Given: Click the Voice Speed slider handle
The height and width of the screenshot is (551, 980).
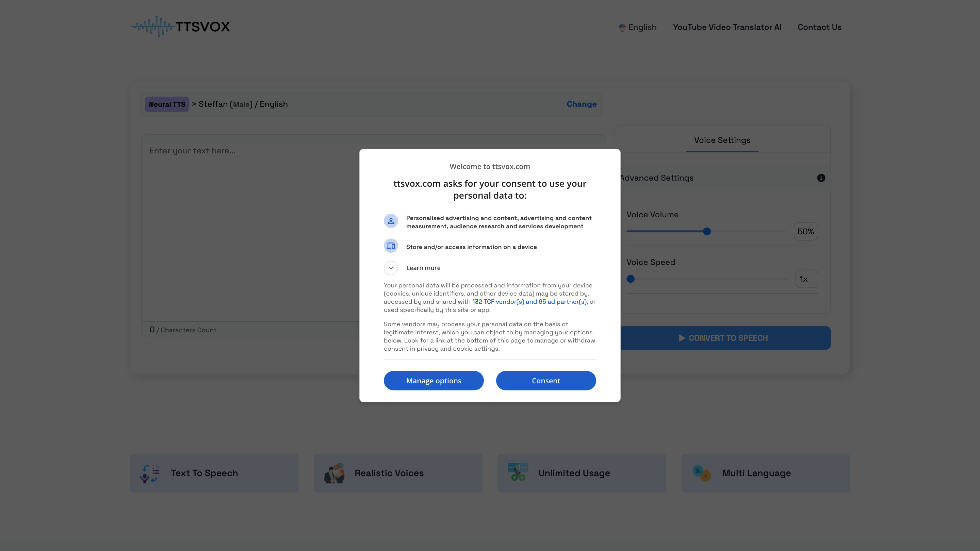Looking at the screenshot, I should (x=631, y=279).
